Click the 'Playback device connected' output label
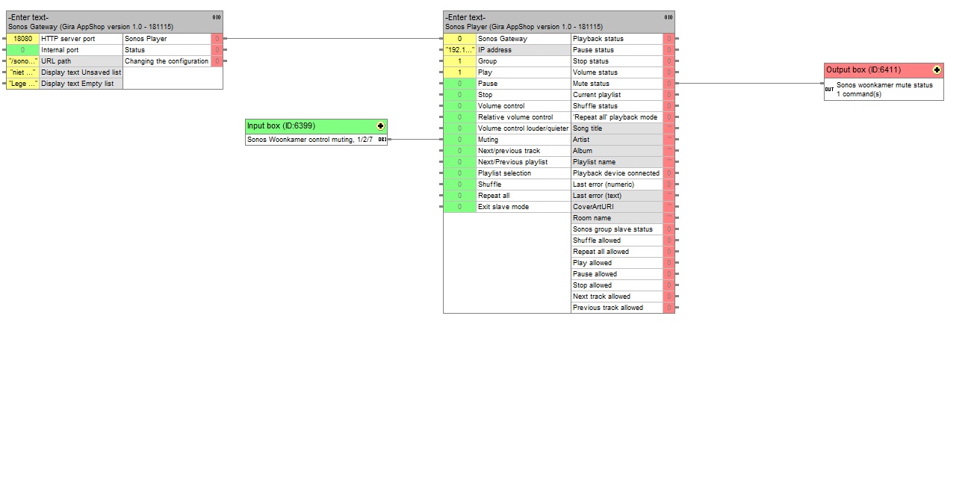 coord(616,173)
